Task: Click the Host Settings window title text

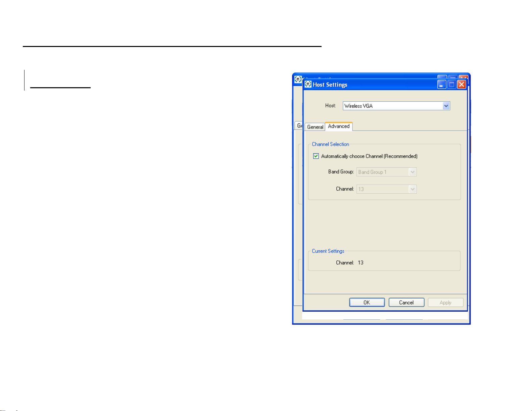Action: (330, 85)
